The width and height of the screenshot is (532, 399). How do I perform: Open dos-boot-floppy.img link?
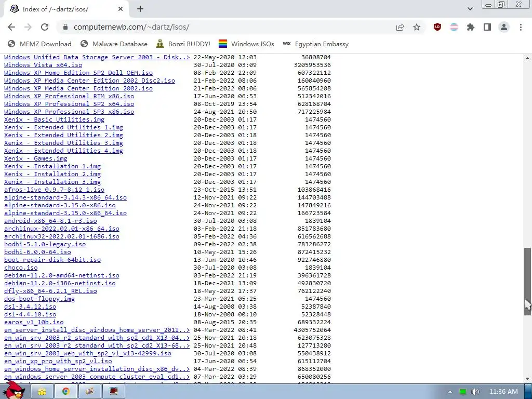(x=39, y=299)
